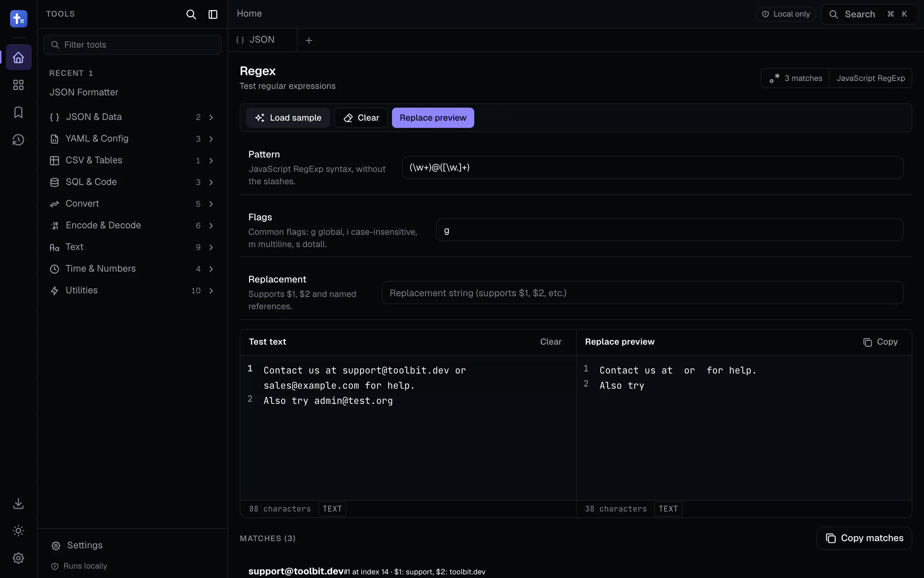Expand the Time & Numbers category
This screenshot has width=924, height=578.
pos(132,269)
